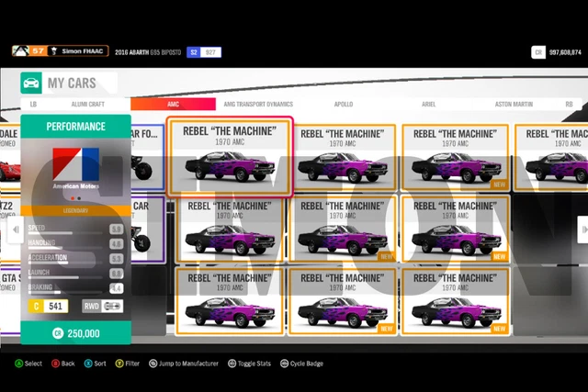588x392 pixels.
Task: Click the Toggle Stats label
Action: click(254, 364)
